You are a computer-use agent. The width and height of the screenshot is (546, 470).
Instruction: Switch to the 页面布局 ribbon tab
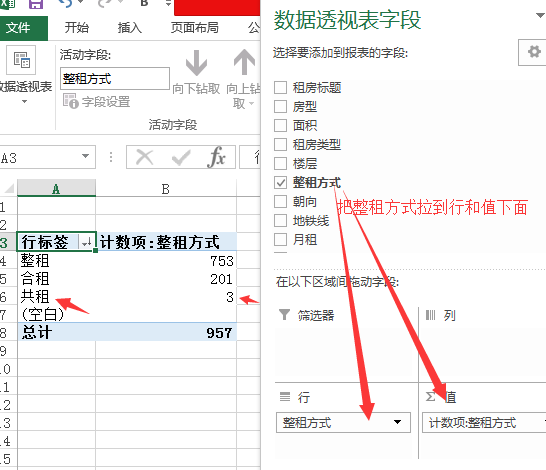(195, 28)
